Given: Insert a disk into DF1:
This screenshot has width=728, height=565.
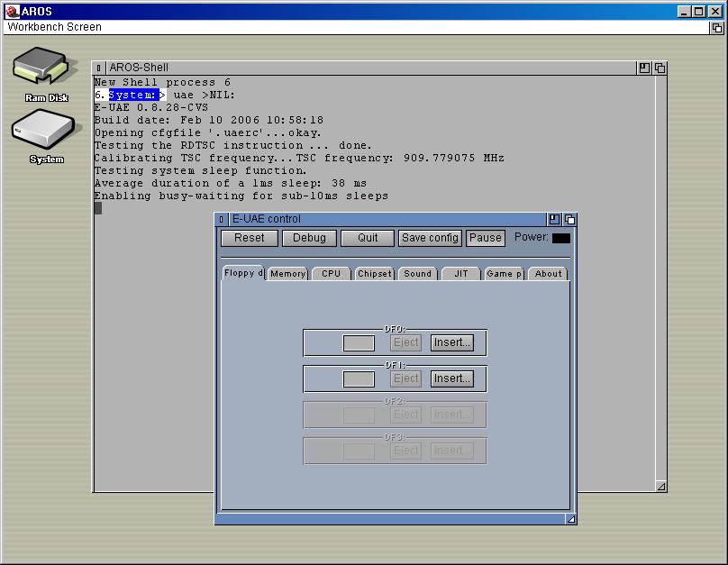Looking at the screenshot, I should point(451,378).
